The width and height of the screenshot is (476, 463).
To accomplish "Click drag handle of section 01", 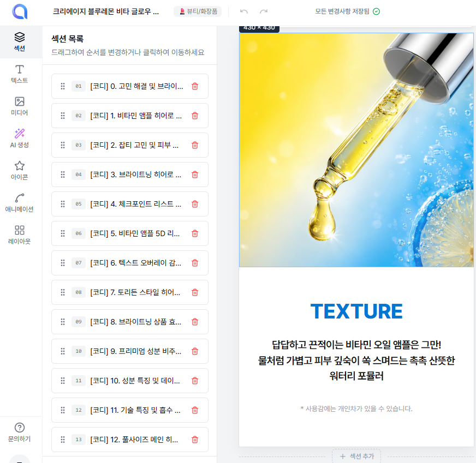I will [x=63, y=86].
